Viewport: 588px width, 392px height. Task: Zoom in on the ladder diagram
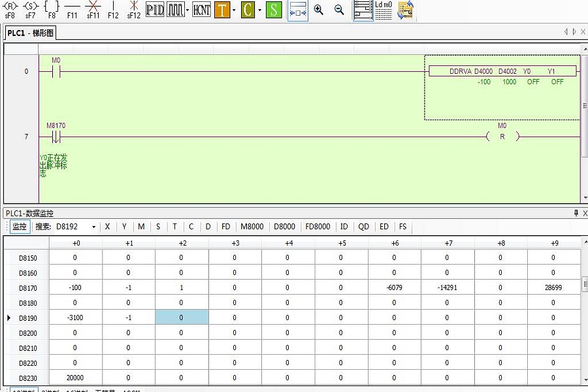point(319,10)
